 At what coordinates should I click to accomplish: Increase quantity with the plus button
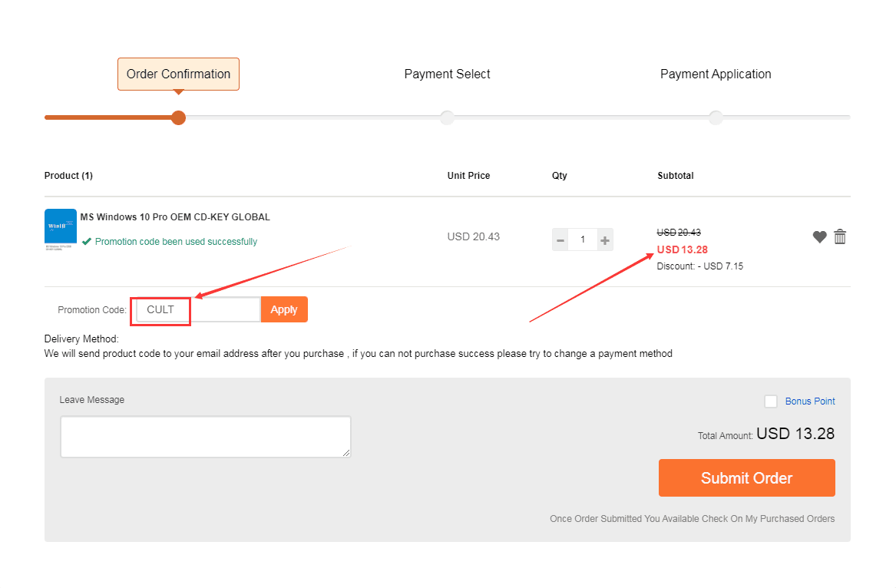point(605,240)
